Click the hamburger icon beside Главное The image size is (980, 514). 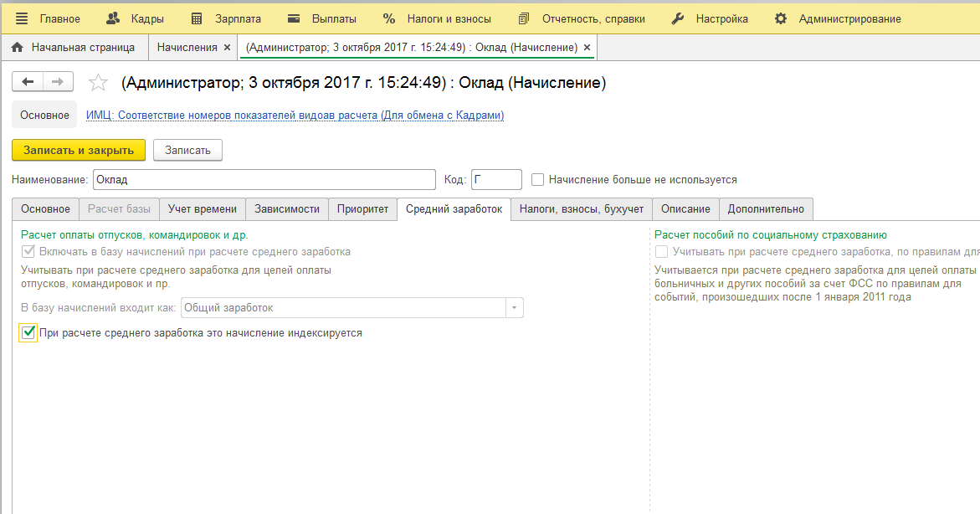coord(22,18)
